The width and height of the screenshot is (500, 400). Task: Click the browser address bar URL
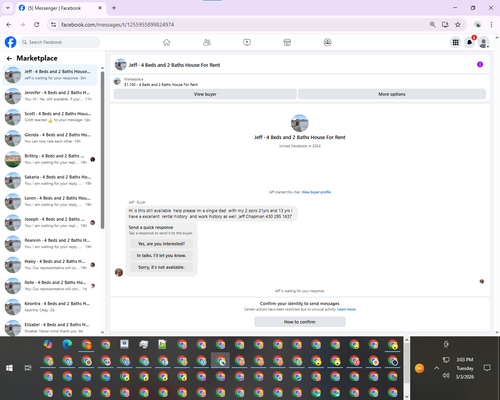tap(117, 25)
